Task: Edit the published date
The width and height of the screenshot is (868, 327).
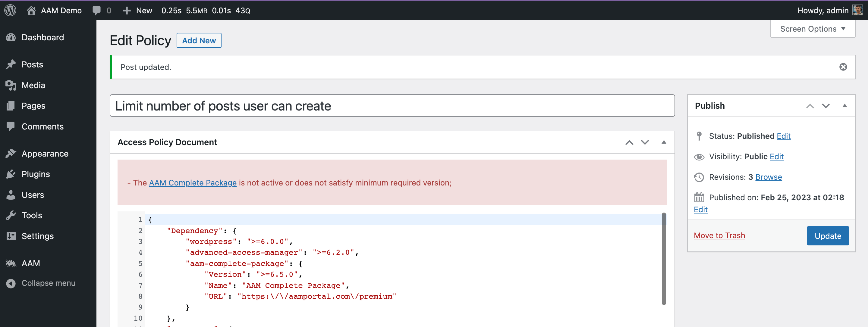Action: tap(700, 210)
